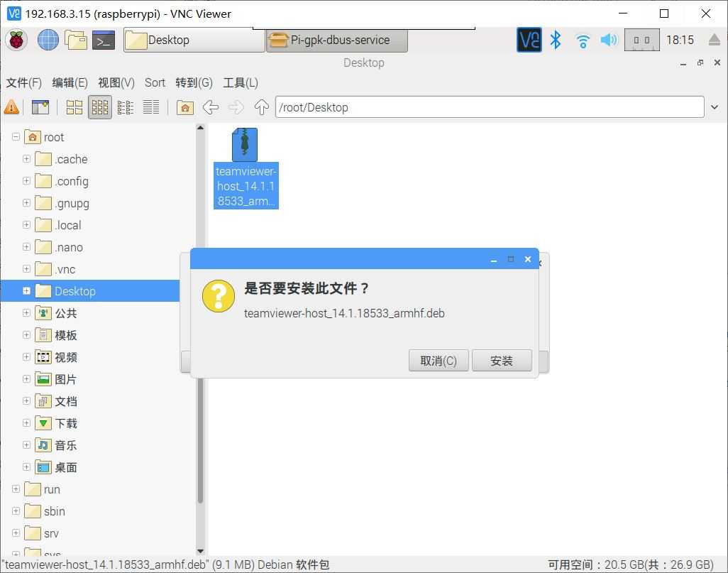Open the 转到(G) menu
Image resolution: width=728 pixels, height=573 pixels.
pos(194,83)
